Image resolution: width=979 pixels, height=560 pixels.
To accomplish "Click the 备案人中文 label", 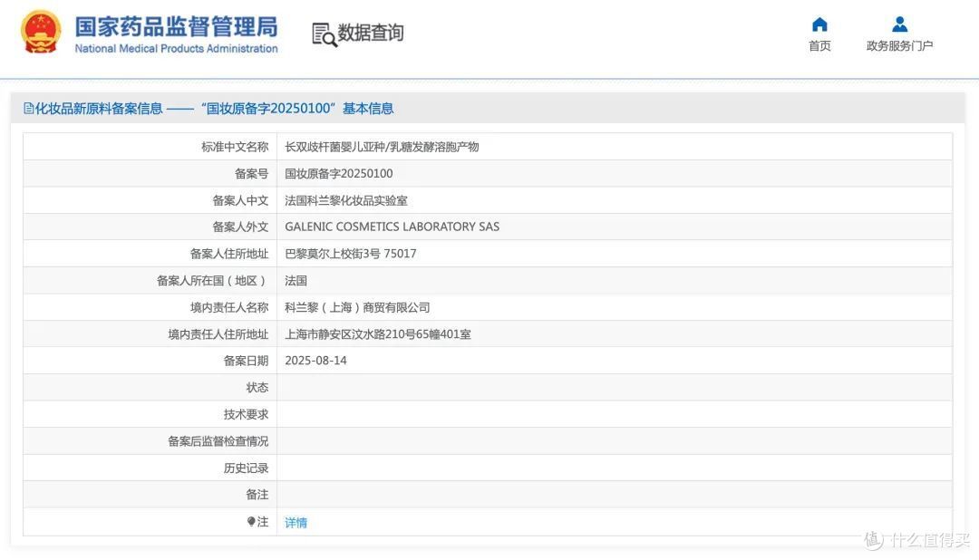I will (x=240, y=200).
